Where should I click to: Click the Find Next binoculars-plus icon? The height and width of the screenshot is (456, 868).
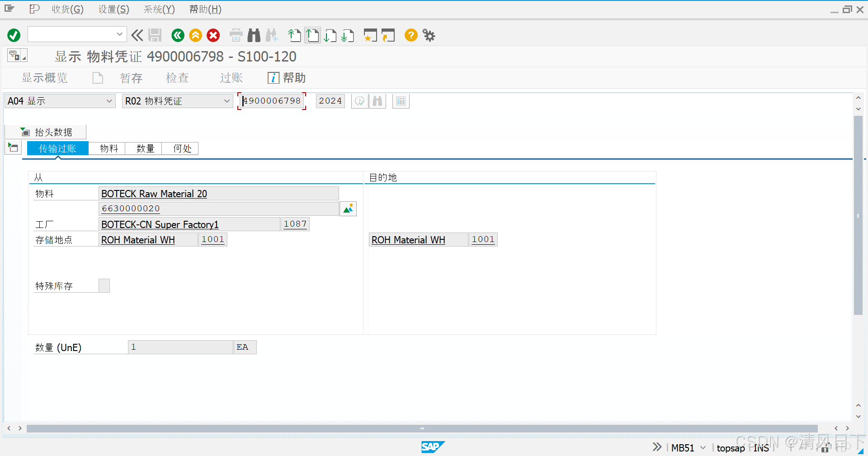pos(272,35)
